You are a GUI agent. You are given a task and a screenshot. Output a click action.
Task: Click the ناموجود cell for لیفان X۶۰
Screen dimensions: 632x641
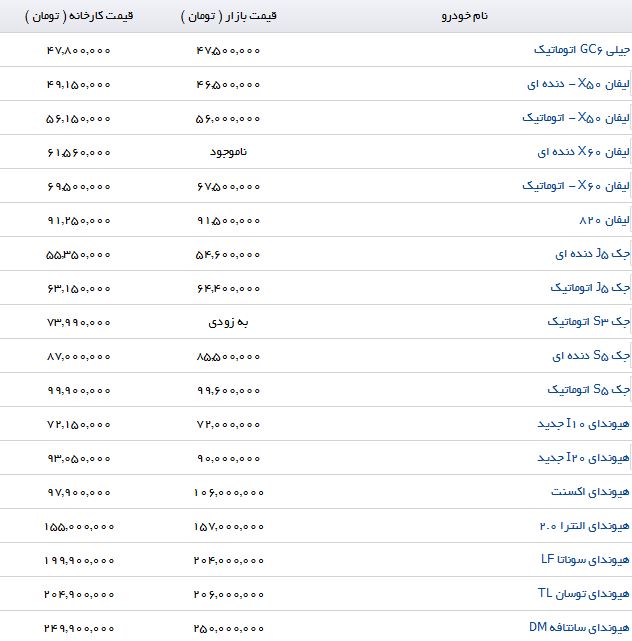(x=229, y=152)
